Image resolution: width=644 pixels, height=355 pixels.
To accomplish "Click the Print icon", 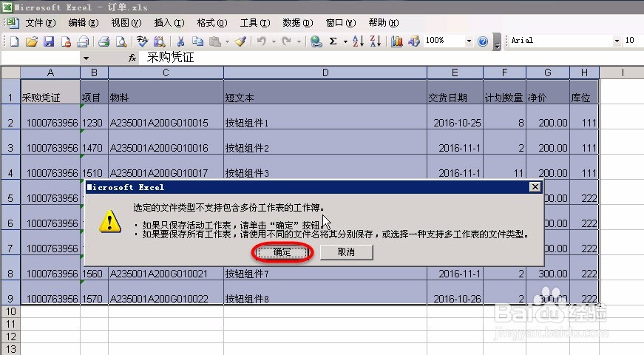I will pyautogui.click(x=104, y=41).
